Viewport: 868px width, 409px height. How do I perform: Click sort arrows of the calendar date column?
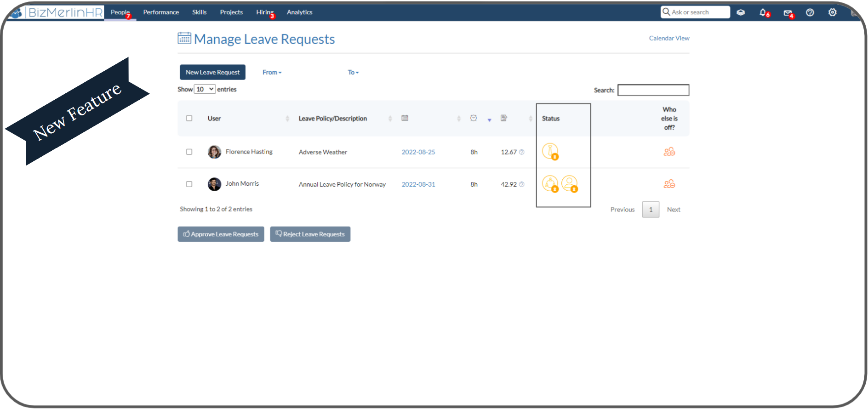(x=459, y=119)
